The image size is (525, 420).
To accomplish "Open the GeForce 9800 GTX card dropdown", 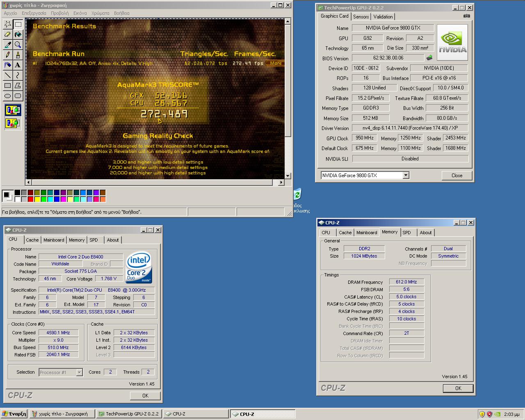I will 406,176.
